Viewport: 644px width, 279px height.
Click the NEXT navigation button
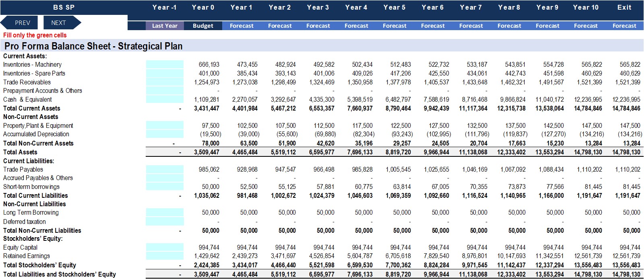click(62, 23)
